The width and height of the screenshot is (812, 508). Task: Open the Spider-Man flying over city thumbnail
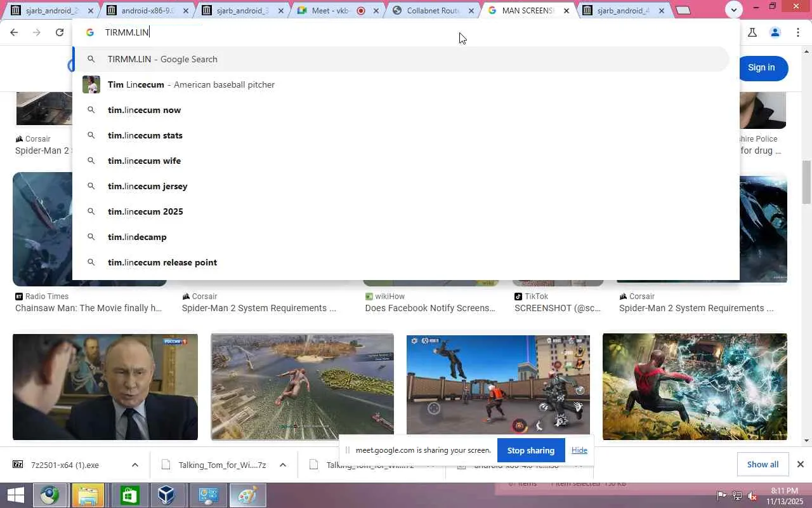[x=302, y=387]
